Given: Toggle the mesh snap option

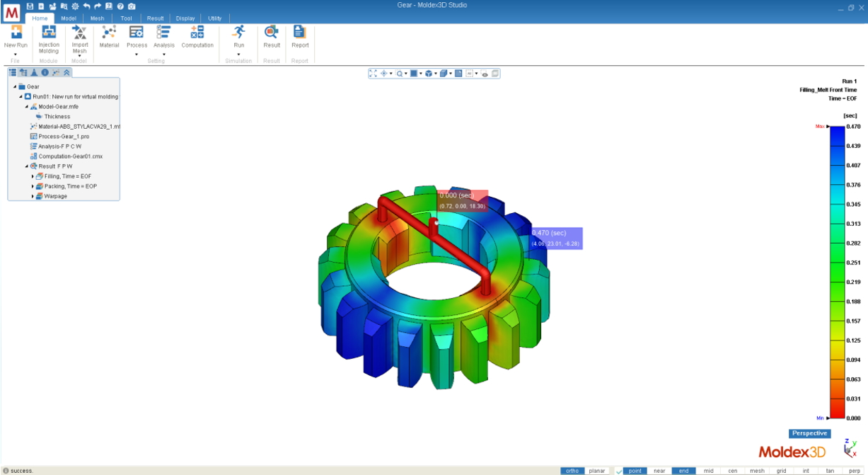Looking at the screenshot, I should pyautogui.click(x=757, y=471).
